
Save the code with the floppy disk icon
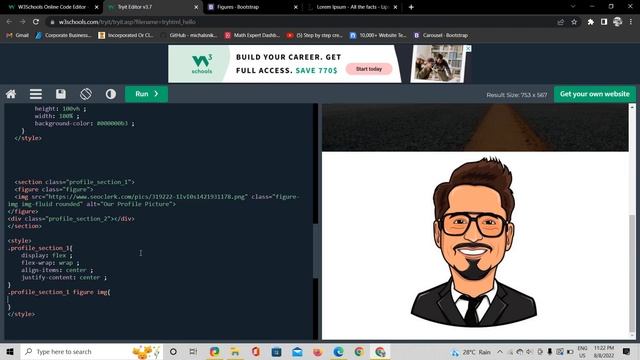tap(61, 94)
